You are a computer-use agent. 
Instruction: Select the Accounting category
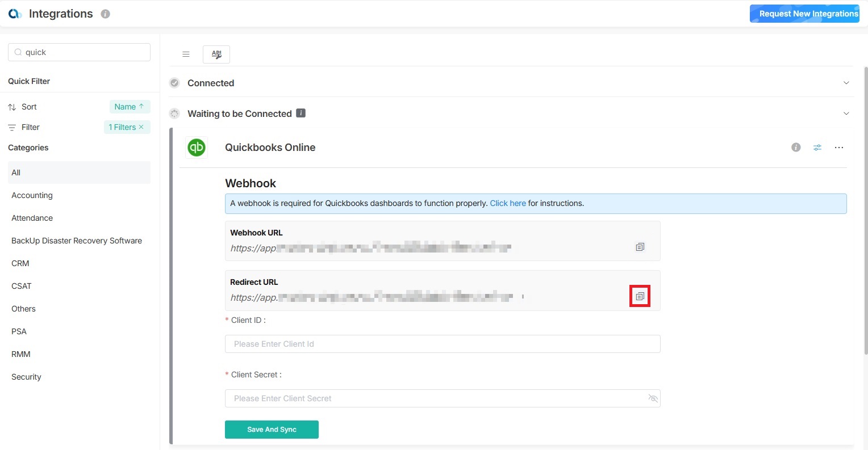point(32,195)
